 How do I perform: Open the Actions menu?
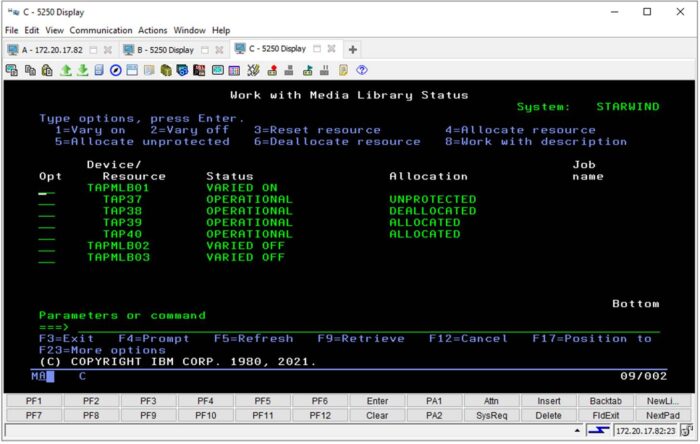153,30
